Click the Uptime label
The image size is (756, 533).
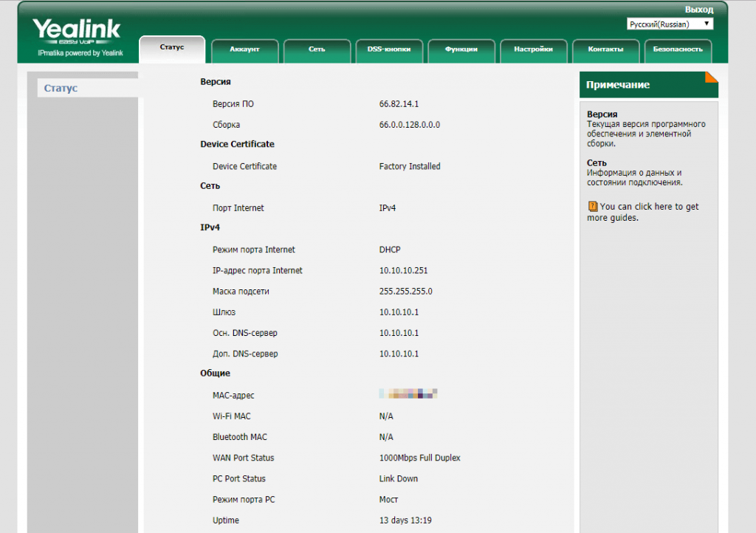[x=226, y=520]
